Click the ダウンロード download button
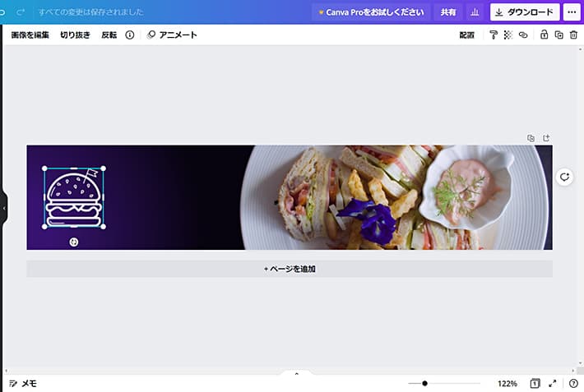Viewport: 584px width, 392px height. (x=525, y=12)
